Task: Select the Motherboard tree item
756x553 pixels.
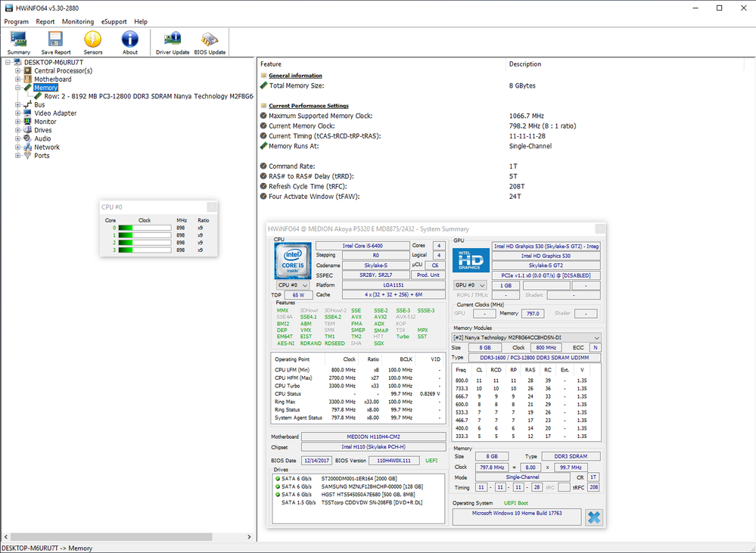Action: 52,79
